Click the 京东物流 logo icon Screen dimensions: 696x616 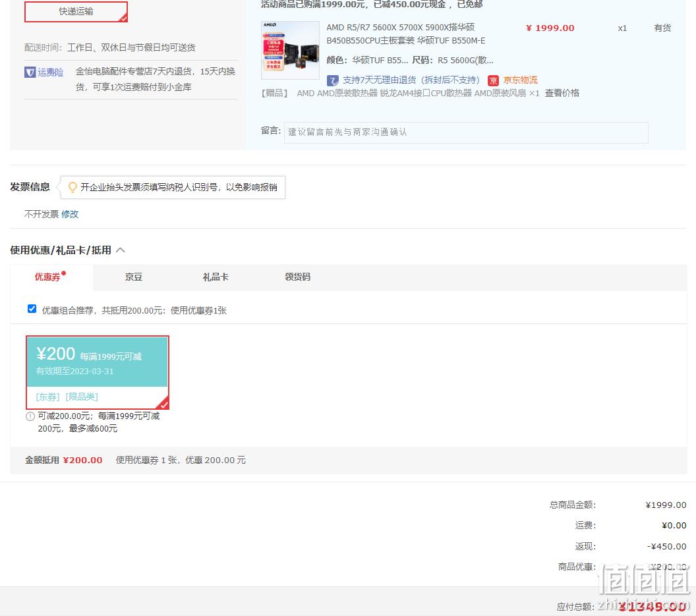pos(493,80)
